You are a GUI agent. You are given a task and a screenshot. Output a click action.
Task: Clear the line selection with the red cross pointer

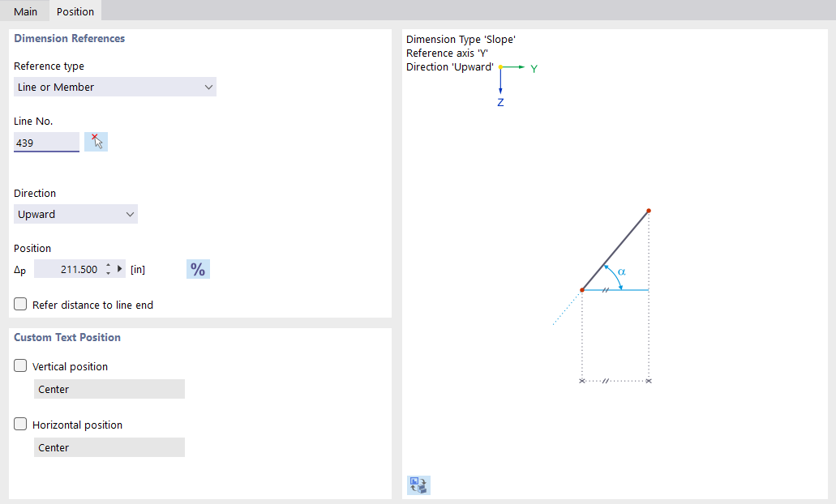pyautogui.click(x=96, y=140)
